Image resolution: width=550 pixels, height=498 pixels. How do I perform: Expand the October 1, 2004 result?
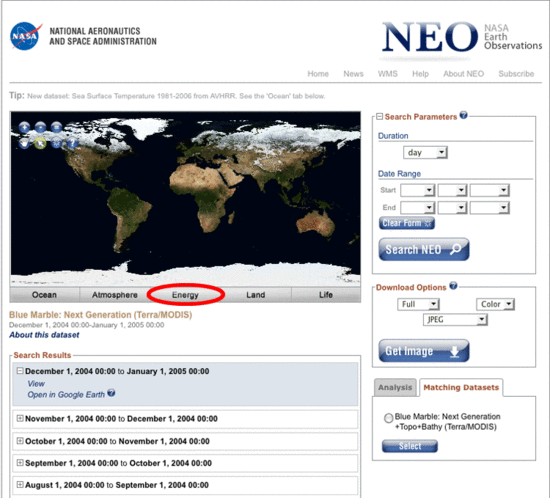[x=20, y=441]
